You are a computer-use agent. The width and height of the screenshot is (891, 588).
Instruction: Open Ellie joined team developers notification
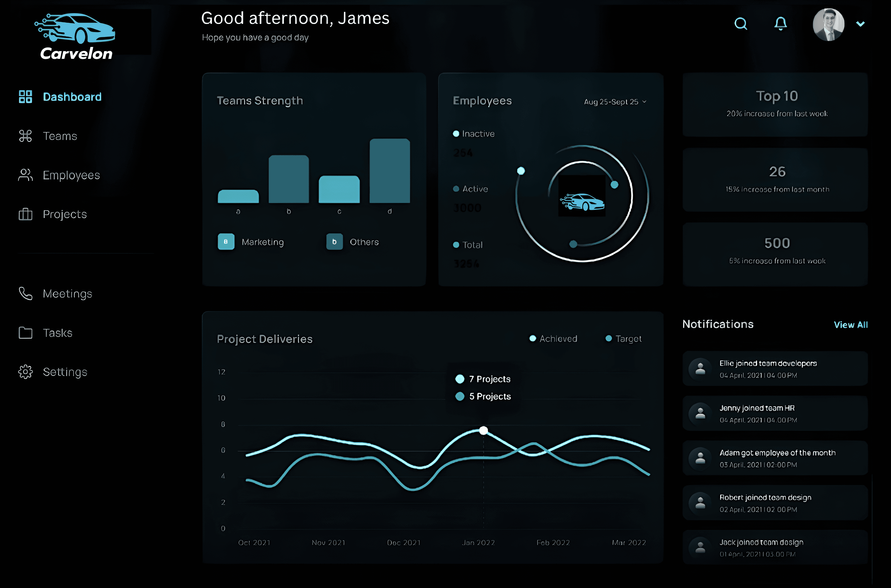tap(775, 369)
